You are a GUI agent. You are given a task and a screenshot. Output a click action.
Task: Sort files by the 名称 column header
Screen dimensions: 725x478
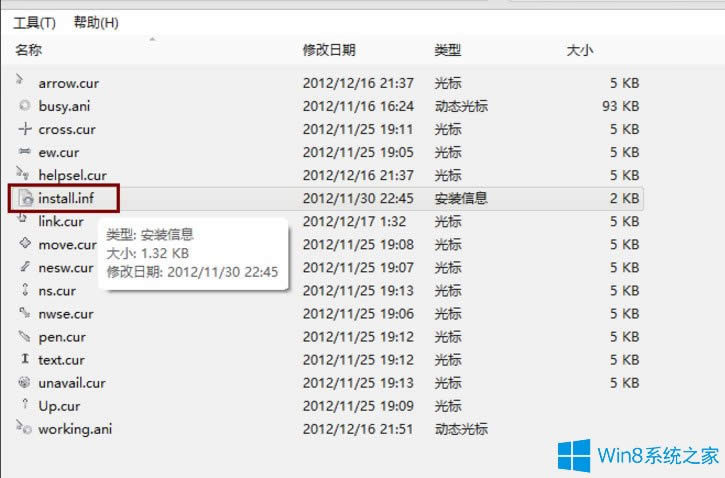pyautogui.click(x=29, y=49)
